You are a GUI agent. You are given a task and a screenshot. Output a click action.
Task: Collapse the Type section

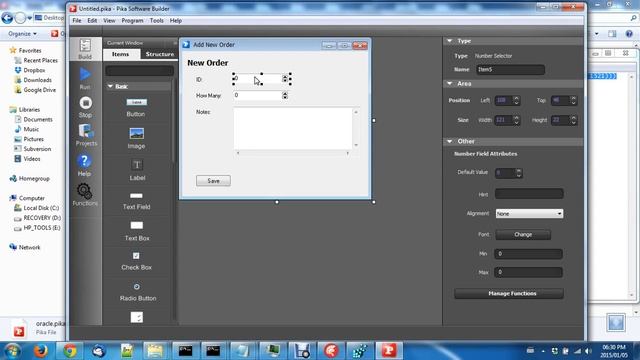450,41
